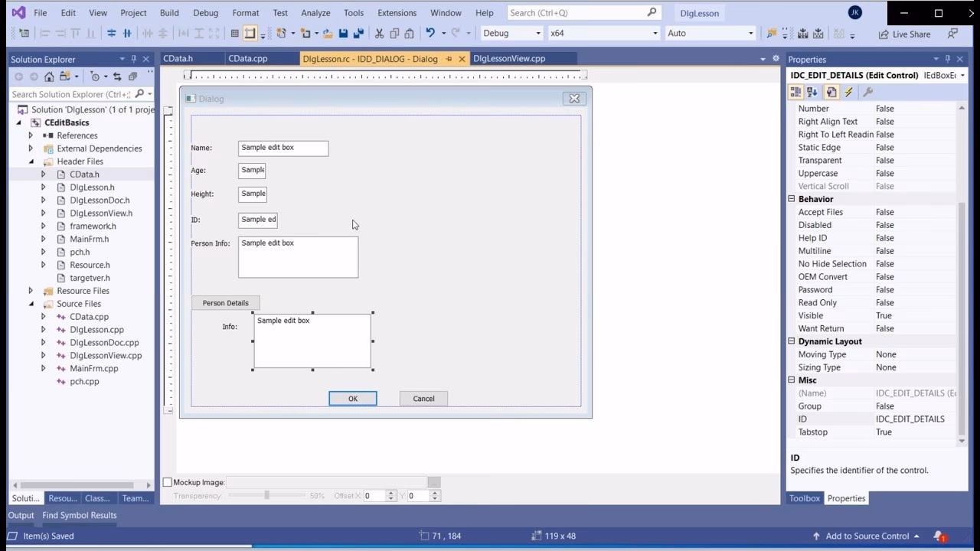Click the JK account avatar
980x551 pixels.
pyautogui.click(x=855, y=12)
